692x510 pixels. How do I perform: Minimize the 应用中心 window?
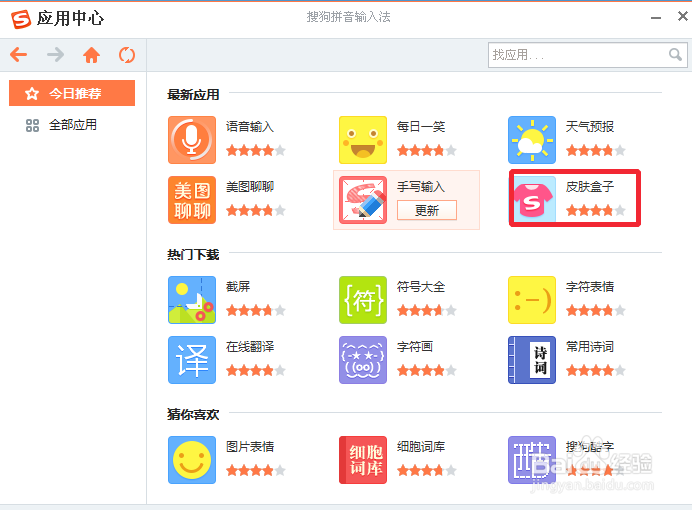coord(656,18)
